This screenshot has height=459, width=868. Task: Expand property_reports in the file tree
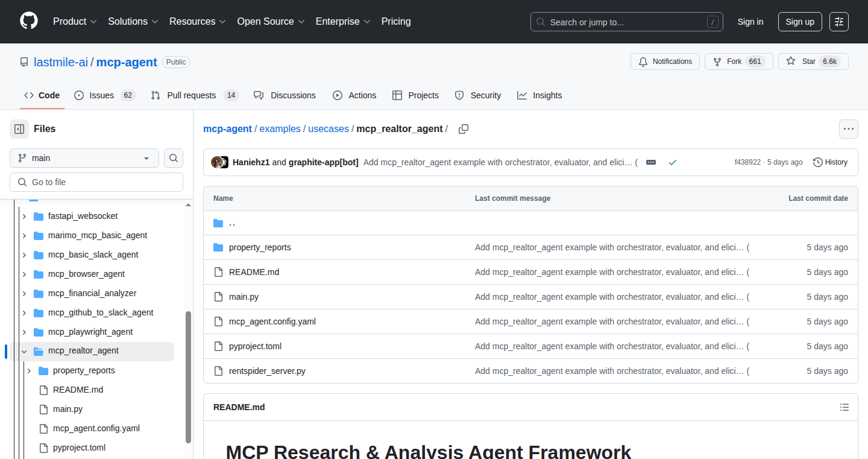[29, 370]
